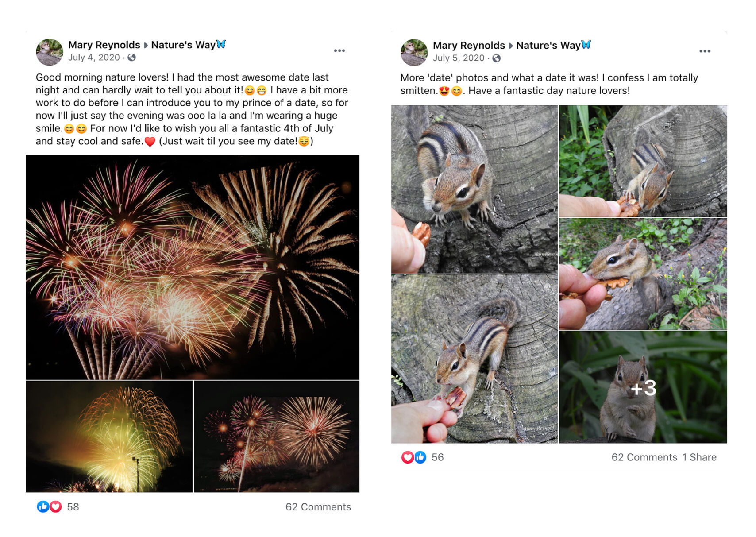Open Mary Reynolds profile from July 4 post
Image resolution: width=756 pixels, height=537 pixels.
pos(104,45)
